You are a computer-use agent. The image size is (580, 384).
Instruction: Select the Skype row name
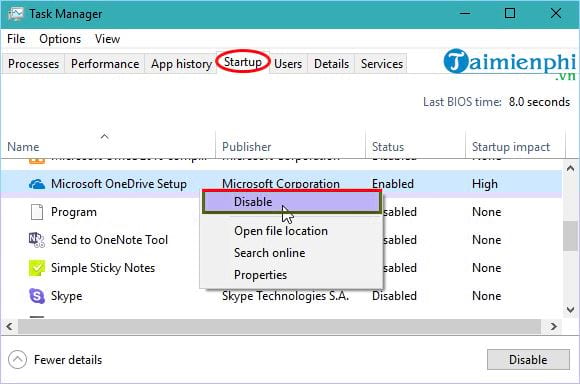tap(67, 296)
